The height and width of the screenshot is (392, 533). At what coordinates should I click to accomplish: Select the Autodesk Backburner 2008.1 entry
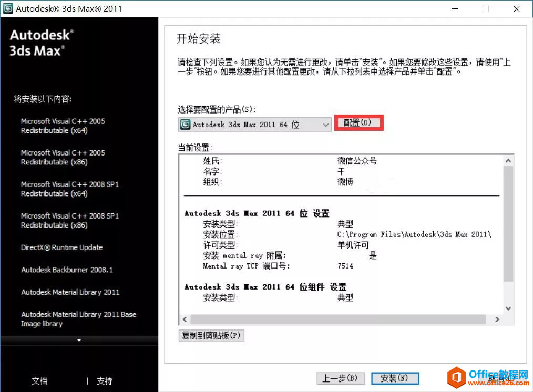[67, 270]
